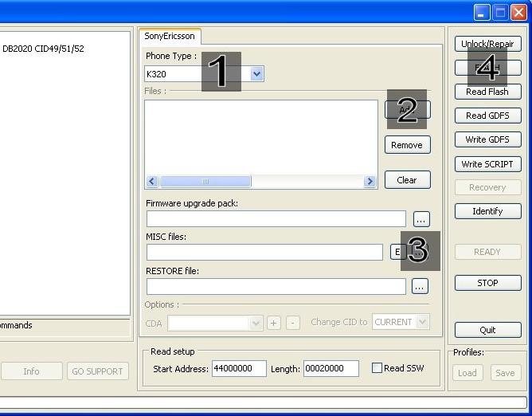Close the window with X button
The image size is (532, 416).
click(x=518, y=13)
